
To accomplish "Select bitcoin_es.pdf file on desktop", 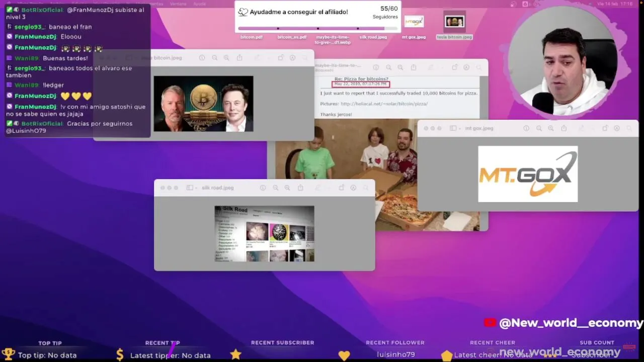I will click(292, 37).
